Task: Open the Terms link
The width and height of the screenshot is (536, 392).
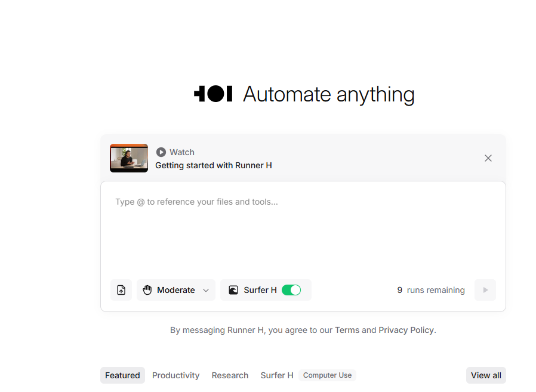Action: pyautogui.click(x=347, y=330)
